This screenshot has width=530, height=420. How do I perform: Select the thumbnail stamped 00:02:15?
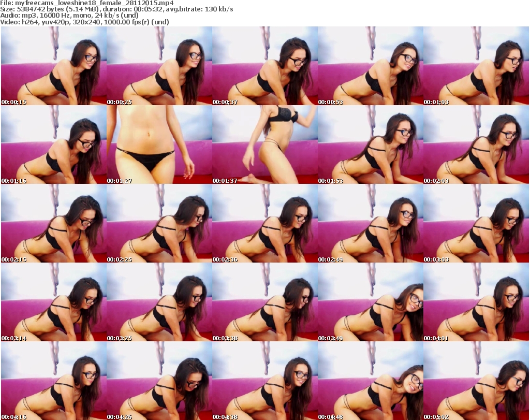click(54, 224)
